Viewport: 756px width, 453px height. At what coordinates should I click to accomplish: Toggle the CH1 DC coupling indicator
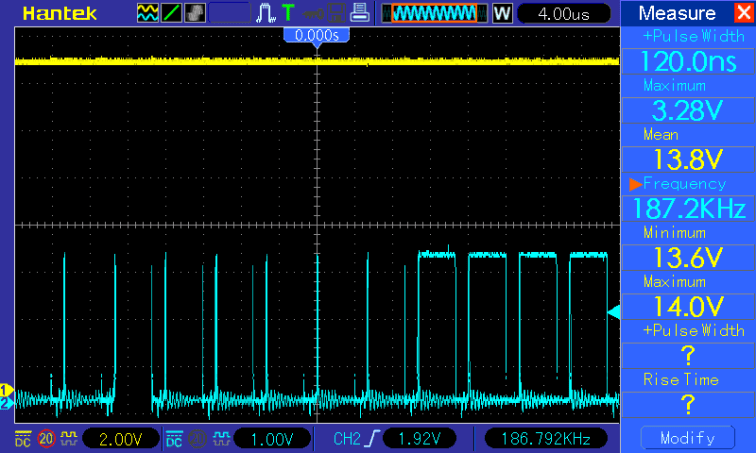pos(22,439)
